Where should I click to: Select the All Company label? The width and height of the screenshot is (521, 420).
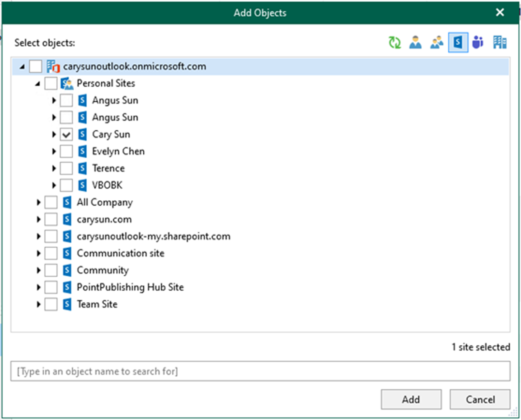[105, 202]
